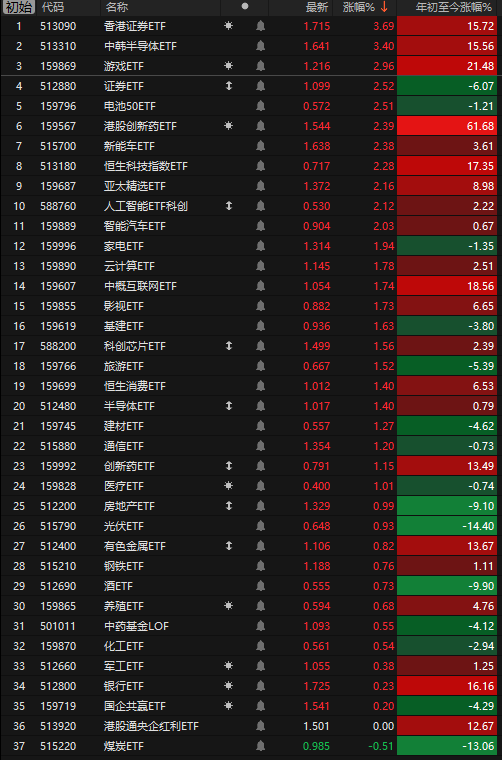Image resolution: width=502 pixels, height=760 pixels.
Task: Sort by 涨幅% column header
Action: tap(365, 7)
